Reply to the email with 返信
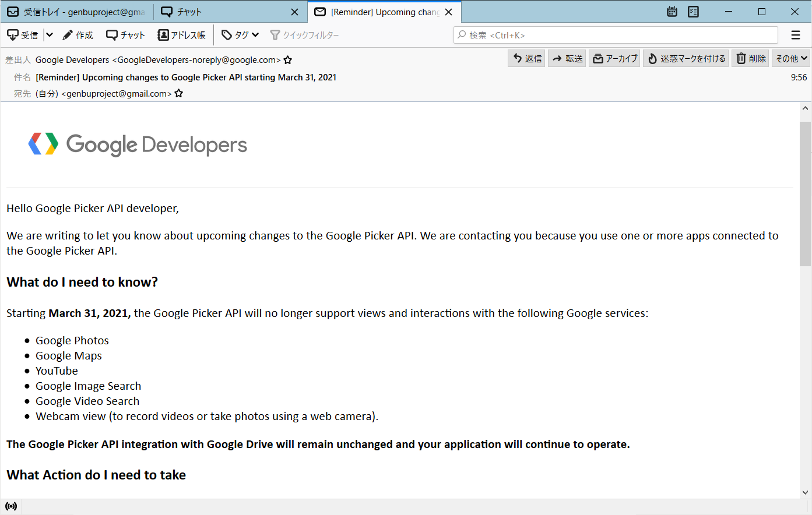Image resolution: width=812 pixels, height=515 pixels. 527,58
